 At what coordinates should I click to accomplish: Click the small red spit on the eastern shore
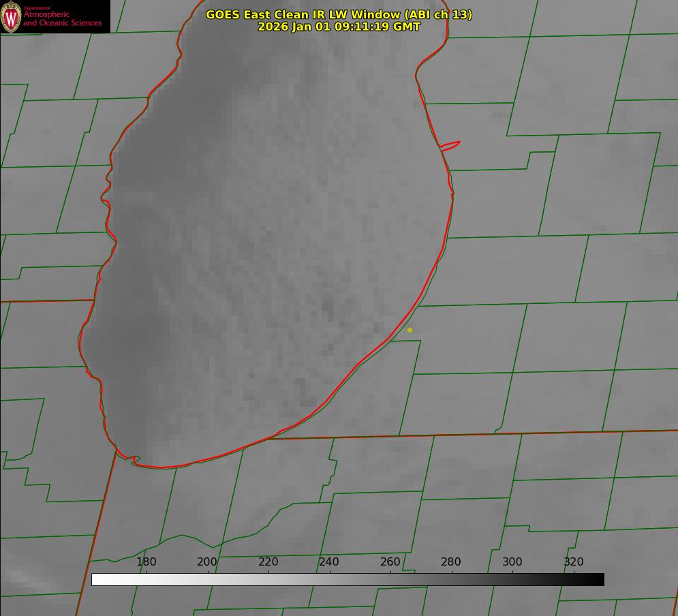point(451,144)
